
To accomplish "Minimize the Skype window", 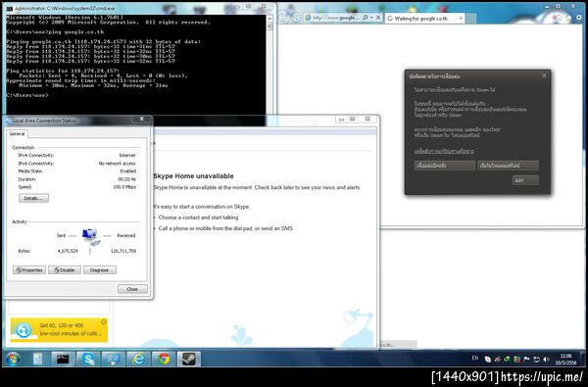I will pos(341,120).
